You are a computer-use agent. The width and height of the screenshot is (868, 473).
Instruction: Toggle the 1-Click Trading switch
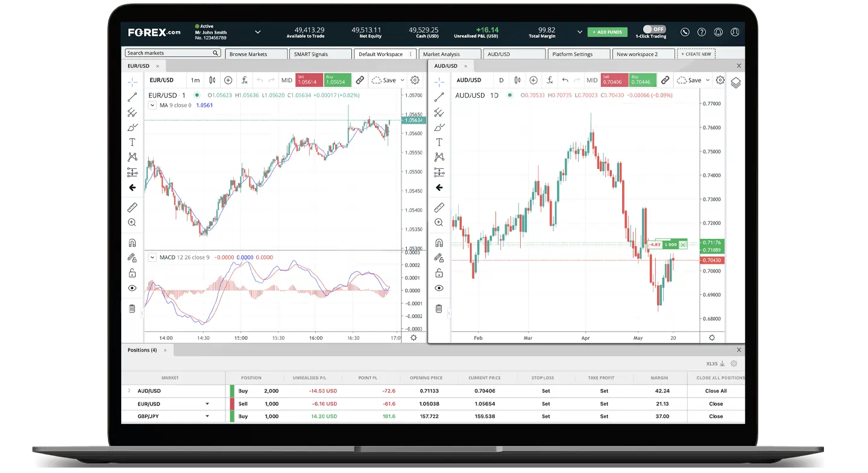pos(654,28)
